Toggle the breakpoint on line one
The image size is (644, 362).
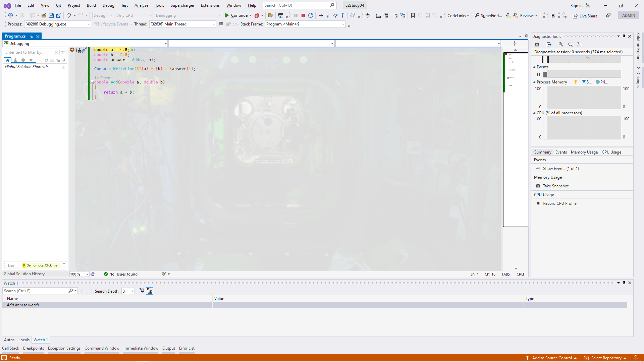pos(72,50)
